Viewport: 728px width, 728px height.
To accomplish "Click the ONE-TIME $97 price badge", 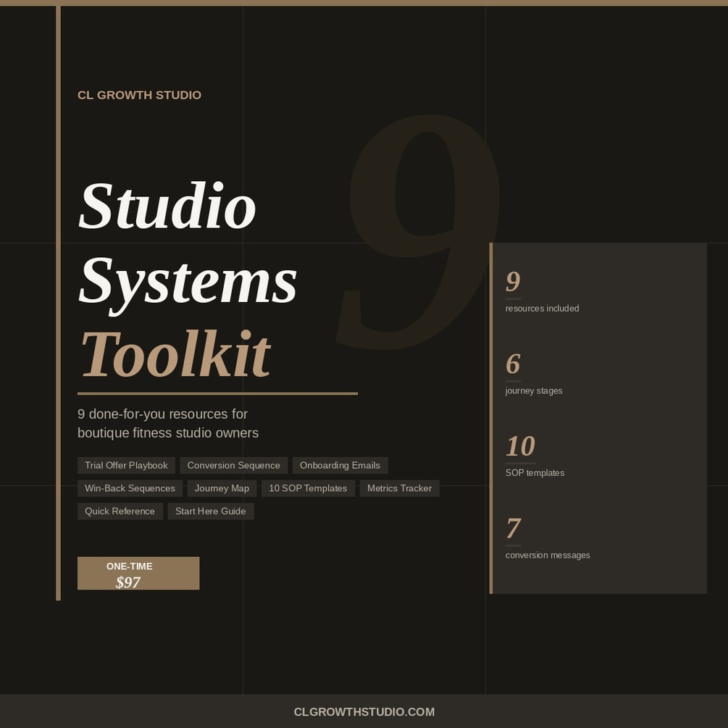I will tap(138, 574).
